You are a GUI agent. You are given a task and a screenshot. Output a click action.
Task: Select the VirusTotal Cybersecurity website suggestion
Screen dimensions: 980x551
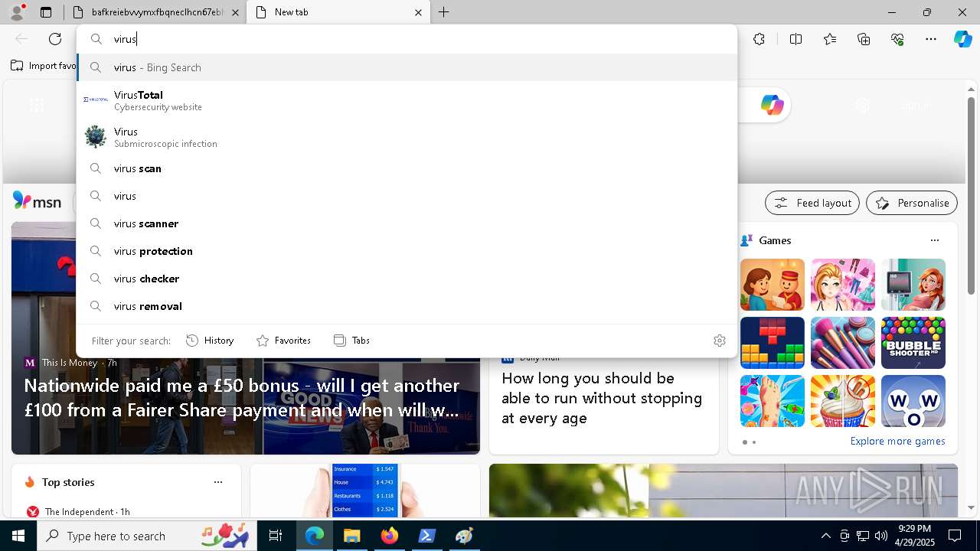coord(407,100)
